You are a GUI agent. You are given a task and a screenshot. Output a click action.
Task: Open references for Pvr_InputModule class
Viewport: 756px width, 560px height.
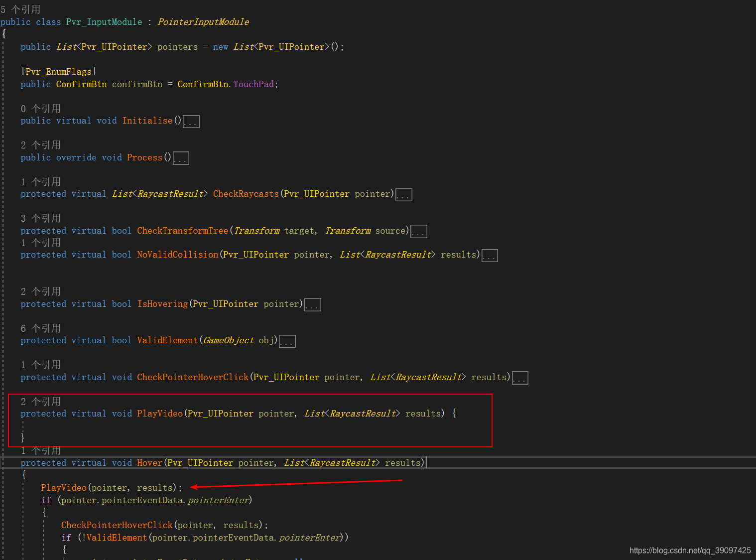pos(19,9)
